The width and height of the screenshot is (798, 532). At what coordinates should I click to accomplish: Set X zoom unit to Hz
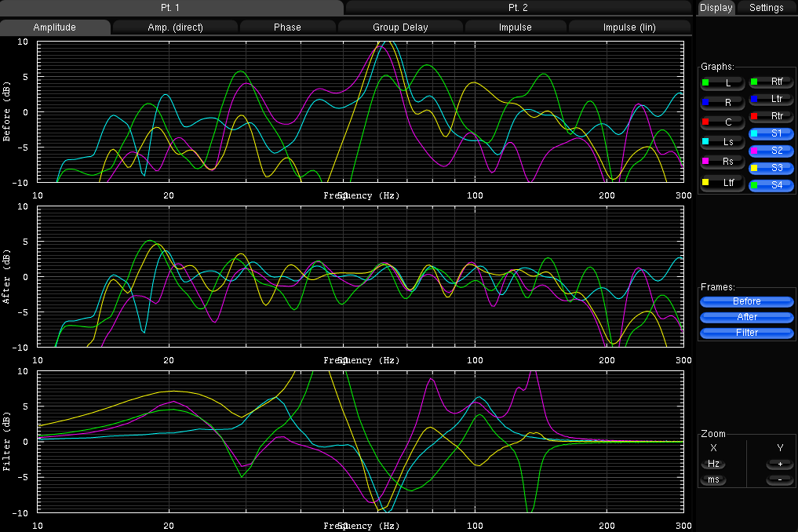point(713,464)
